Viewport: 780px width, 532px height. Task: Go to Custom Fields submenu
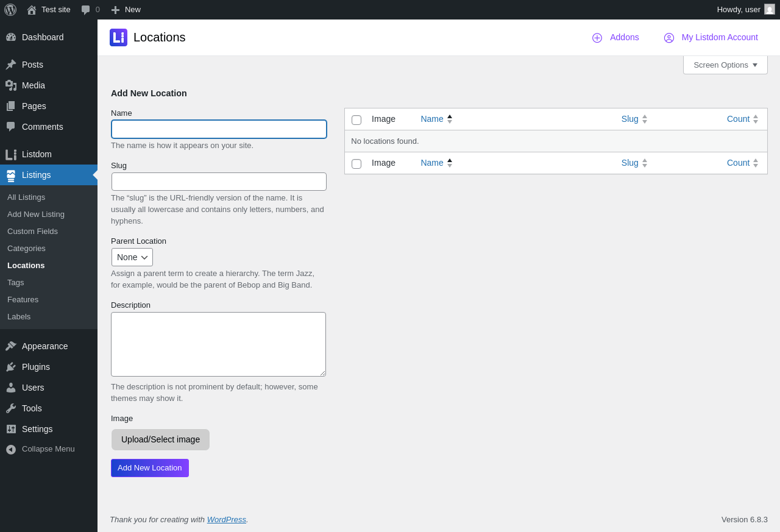tap(32, 232)
